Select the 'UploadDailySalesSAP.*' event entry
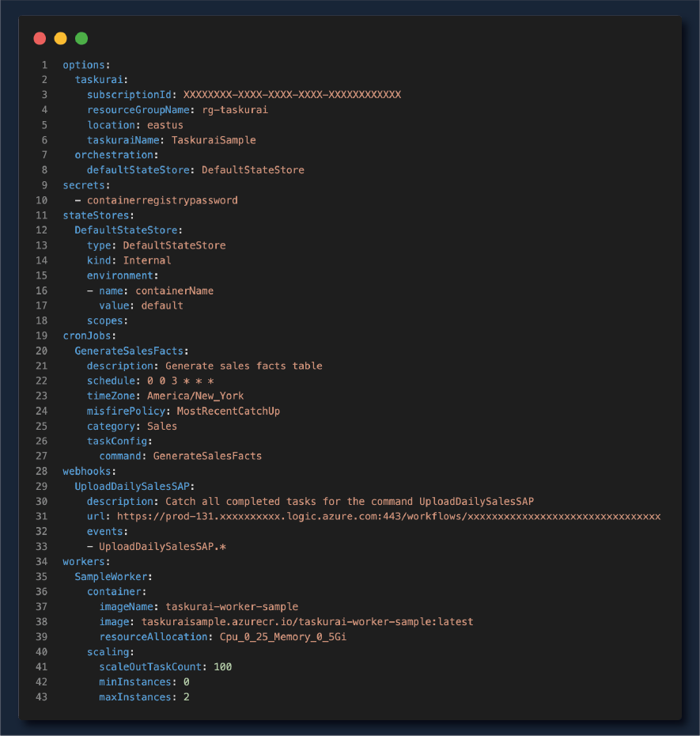This screenshot has height=736, width=700. (162, 546)
